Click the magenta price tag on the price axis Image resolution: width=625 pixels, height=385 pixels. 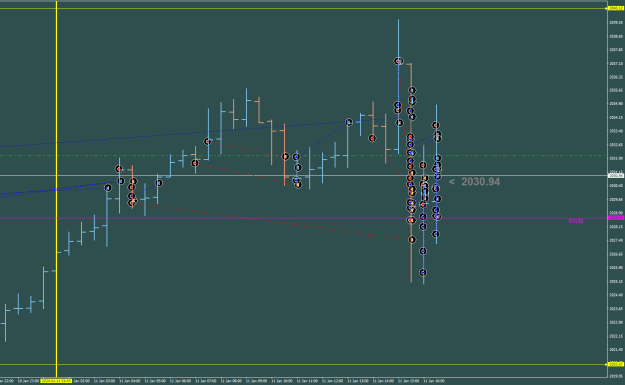click(x=616, y=218)
